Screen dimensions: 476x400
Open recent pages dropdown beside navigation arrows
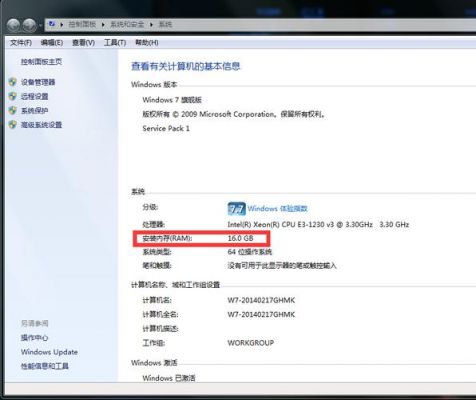(40, 26)
